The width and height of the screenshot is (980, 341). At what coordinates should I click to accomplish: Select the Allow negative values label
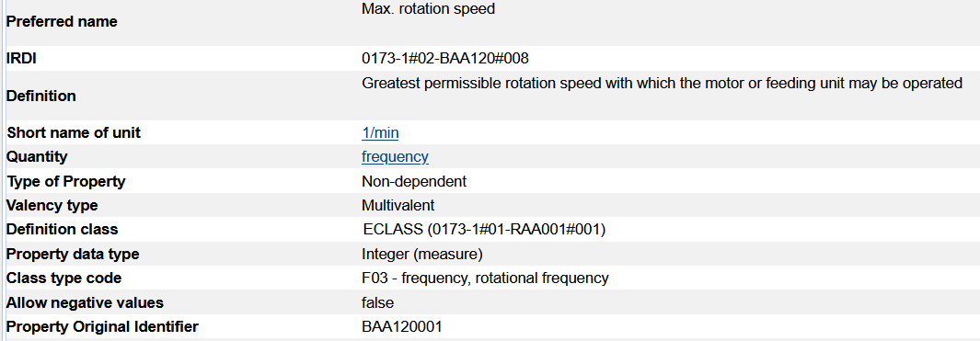(x=85, y=303)
